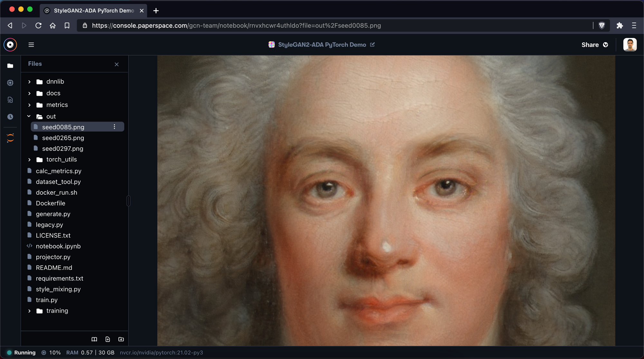The height and width of the screenshot is (359, 644).
Task: Open the Brave shields icon in the address bar
Action: pos(601,25)
